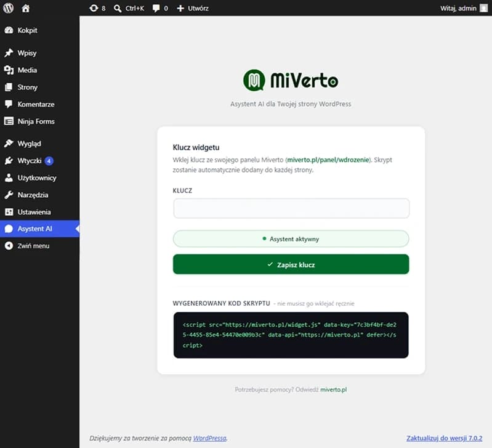Click the Ninja Forms icon

pyautogui.click(x=9, y=121)
